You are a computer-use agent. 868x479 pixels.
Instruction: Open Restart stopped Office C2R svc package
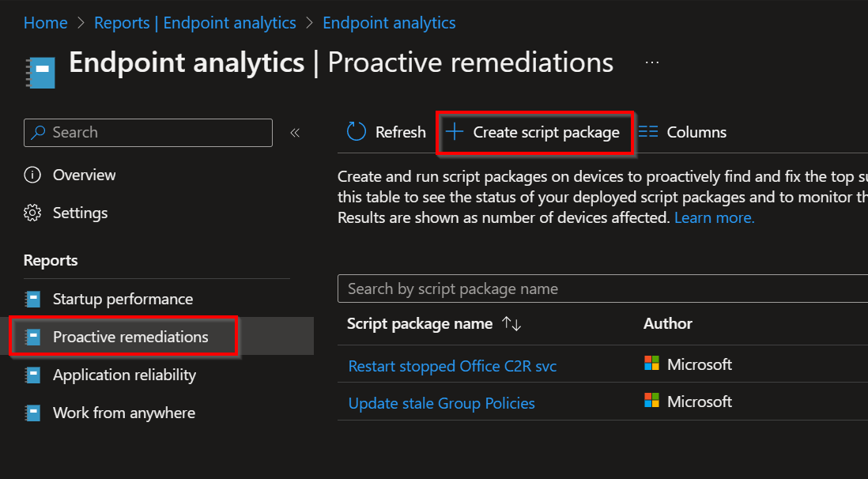pyautogui.click(x=452, y=366)
